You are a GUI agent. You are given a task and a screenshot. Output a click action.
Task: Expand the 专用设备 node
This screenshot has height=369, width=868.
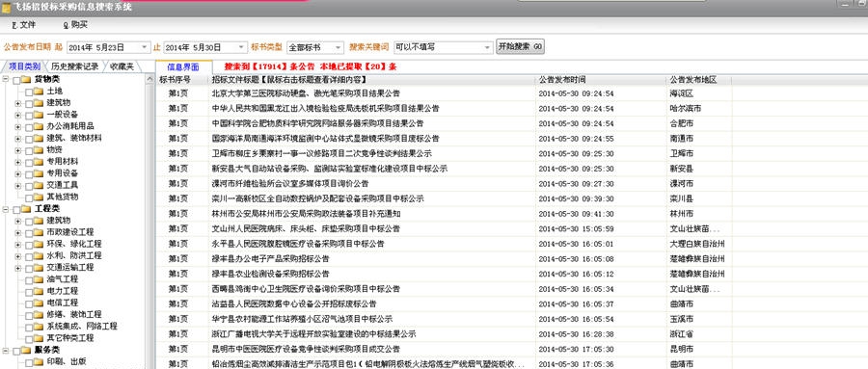coord(18,173)
